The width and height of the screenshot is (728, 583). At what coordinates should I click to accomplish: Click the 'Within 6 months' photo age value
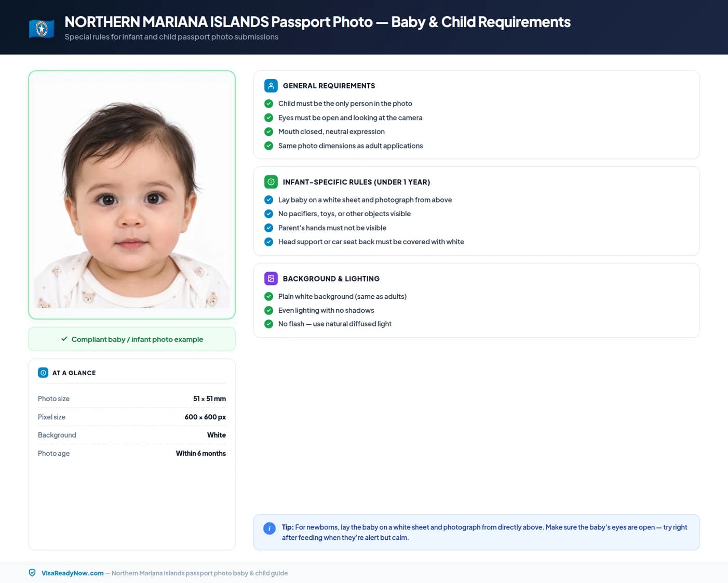pos(201,453)
